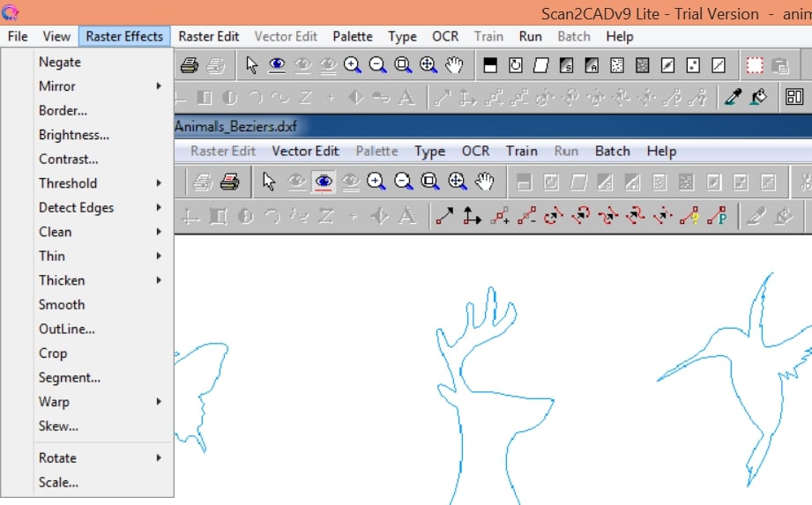Click Zoom Extents in the inner window toolbar
The width and height of the screenshot is (812, 505).
tap(458, 182)
